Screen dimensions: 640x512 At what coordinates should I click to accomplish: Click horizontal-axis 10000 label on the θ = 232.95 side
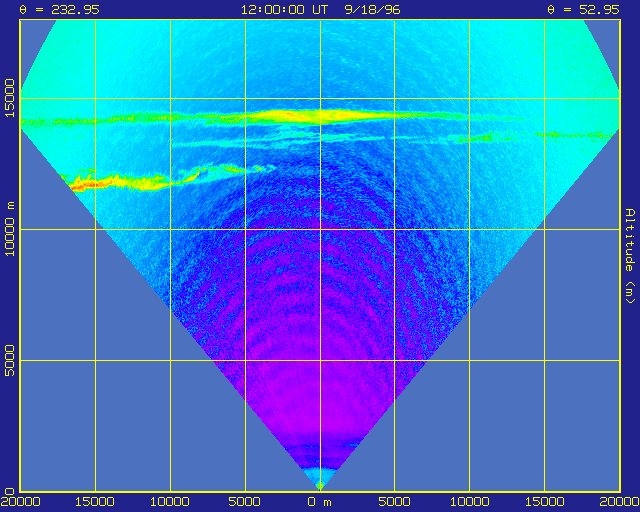tap(170, 502)
